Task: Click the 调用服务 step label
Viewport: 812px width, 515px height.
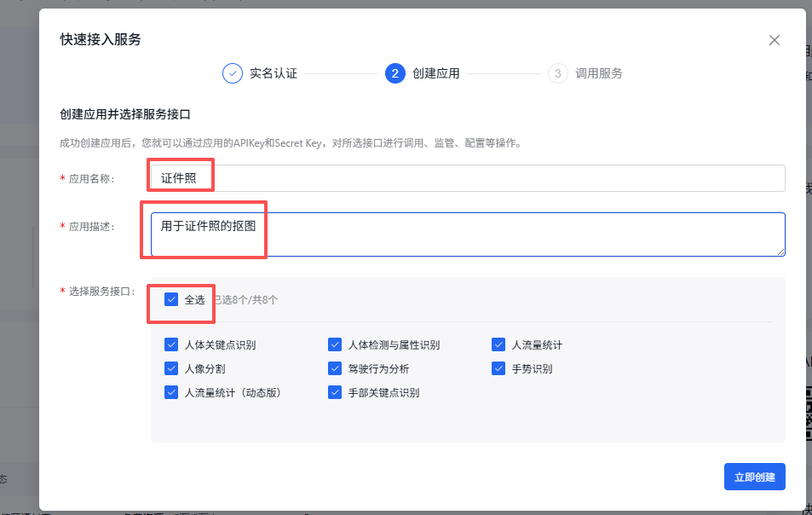Action: pos(599,73)
